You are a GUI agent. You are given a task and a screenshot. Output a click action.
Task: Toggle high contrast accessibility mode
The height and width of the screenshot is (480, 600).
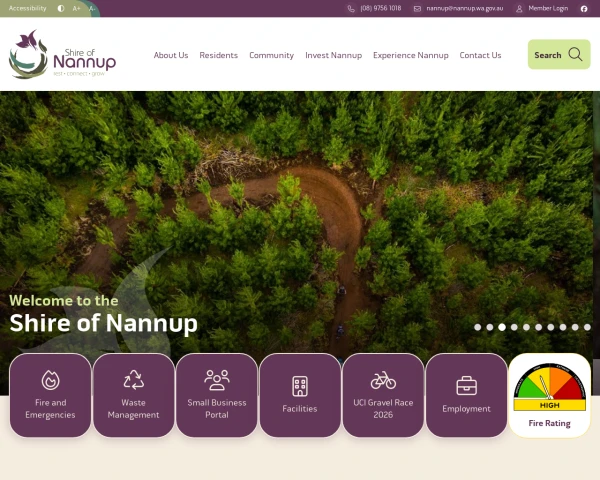[x=61, y=8]
